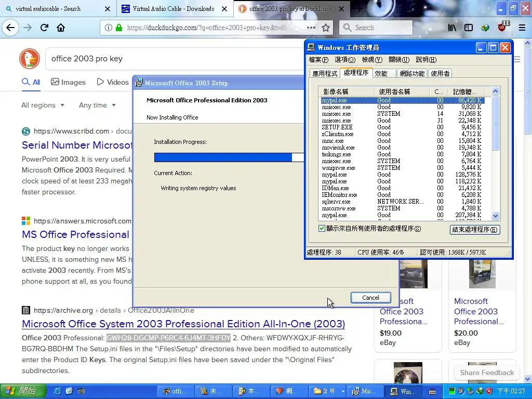Open a new tab with the plus button
This screenshot has height=399, width=532.
[x=358, y=9]
